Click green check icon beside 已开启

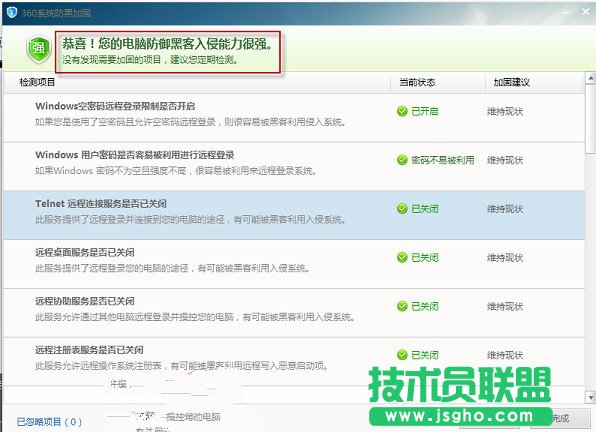402,111
